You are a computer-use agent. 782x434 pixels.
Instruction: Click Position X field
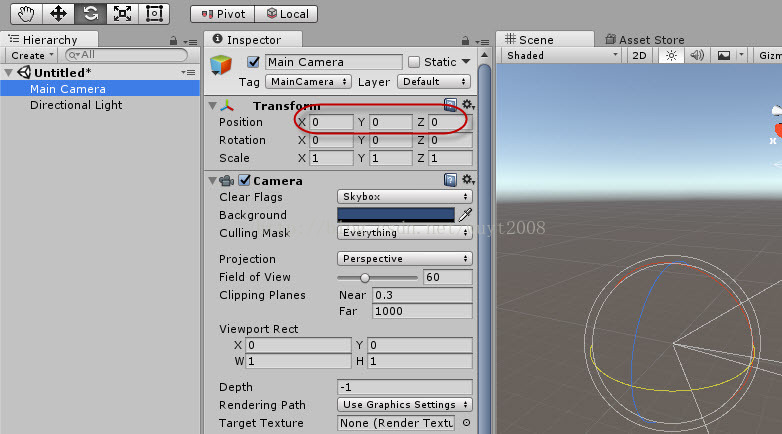331,122
